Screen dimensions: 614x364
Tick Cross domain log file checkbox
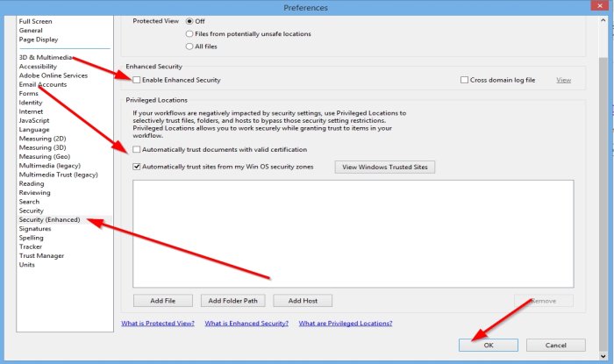click(x=464, y=80)
